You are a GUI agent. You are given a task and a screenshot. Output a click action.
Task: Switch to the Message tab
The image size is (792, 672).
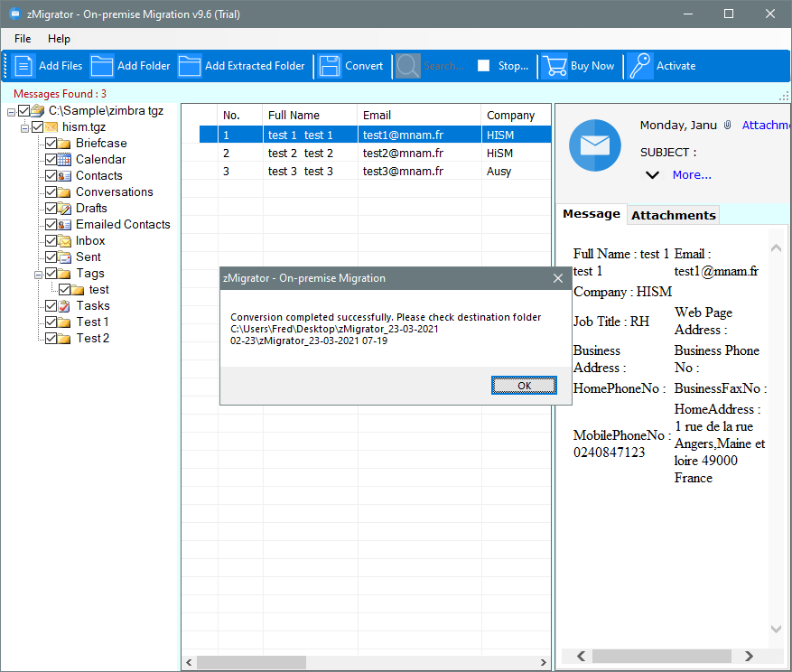[592, 214]
